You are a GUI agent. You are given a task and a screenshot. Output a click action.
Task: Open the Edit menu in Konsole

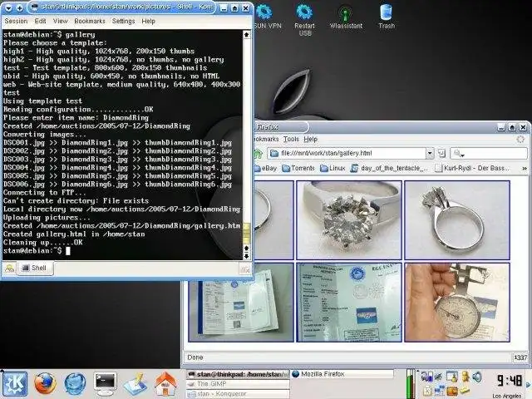pyautogui.click(x=40, y=21)
